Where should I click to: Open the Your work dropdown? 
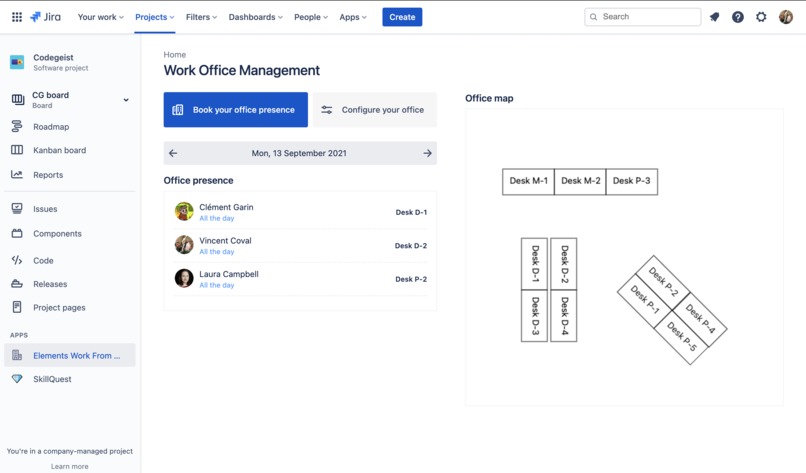[101, 17]
